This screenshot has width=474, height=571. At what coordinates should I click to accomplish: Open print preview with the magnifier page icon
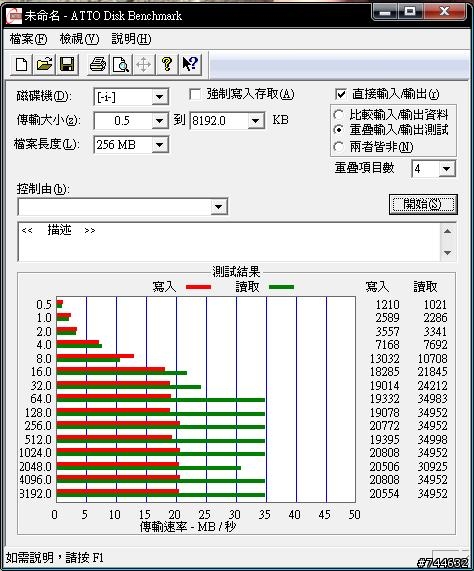[x=121, y=64]
